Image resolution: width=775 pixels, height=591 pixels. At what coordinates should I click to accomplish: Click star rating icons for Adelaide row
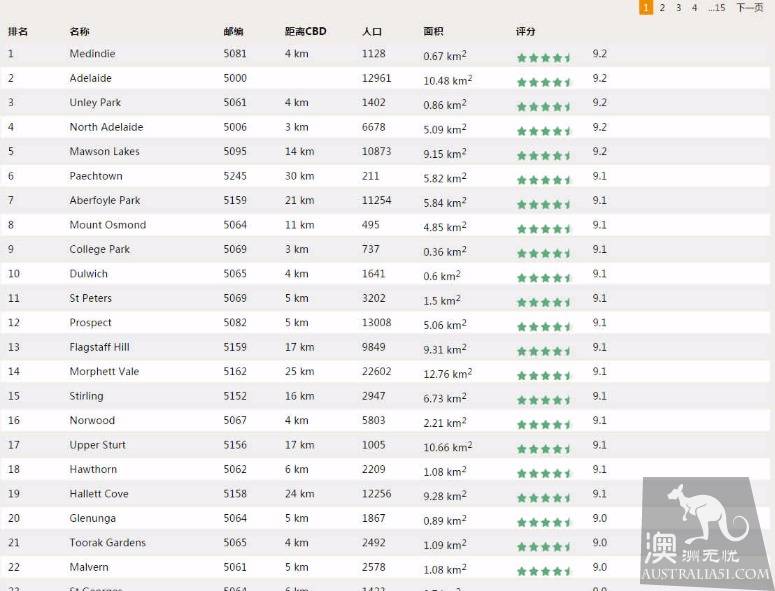(x=544, y=83)
